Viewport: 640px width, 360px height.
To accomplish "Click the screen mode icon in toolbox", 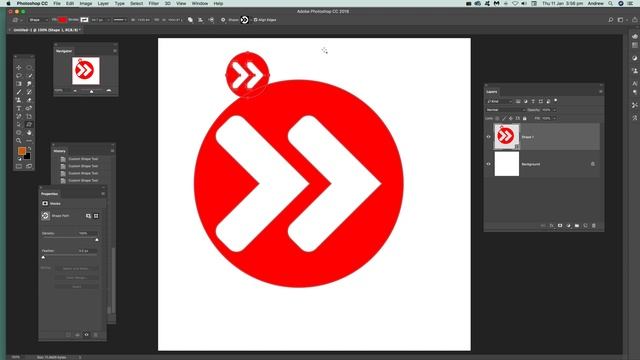I will 29,166.
